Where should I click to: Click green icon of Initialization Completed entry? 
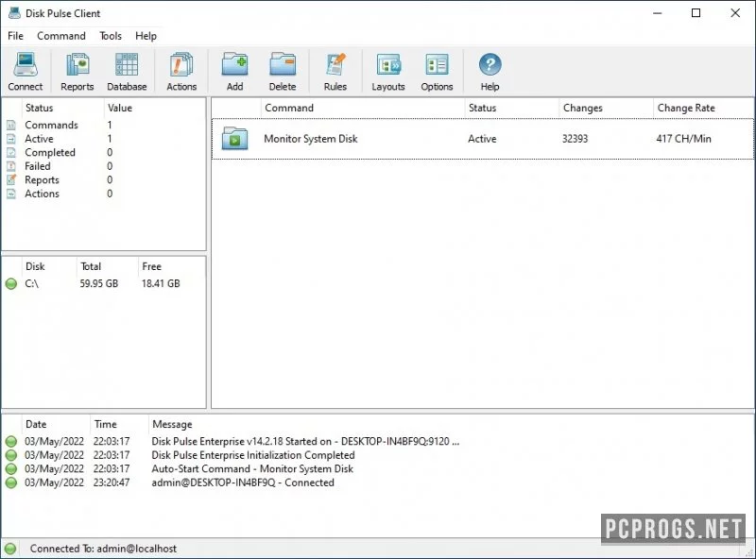pos(11,455)
